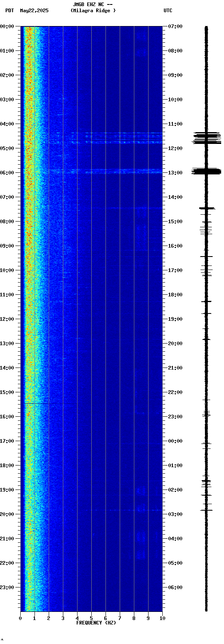Screen dimensions: 224x644
Task: Click the broadband event band near 06:00 PDT
Action: pyautogui.click(x=91, y=171)
